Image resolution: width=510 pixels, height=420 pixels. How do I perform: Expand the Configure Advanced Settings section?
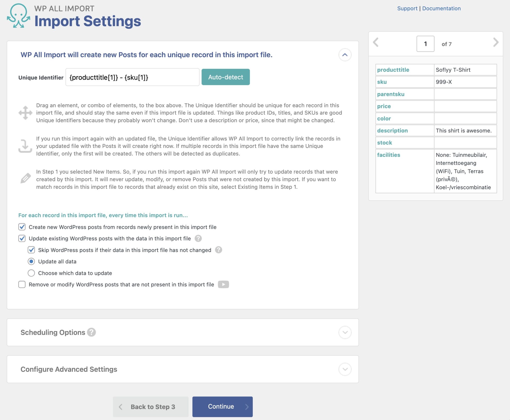point(345,369)
